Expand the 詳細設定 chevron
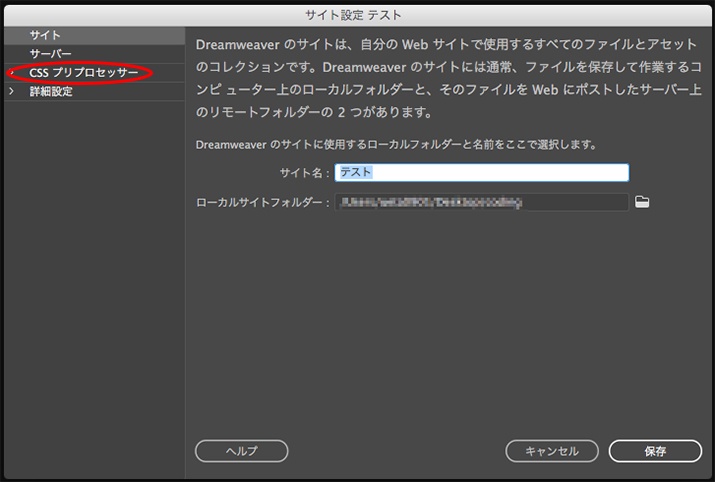 [11, 92]
